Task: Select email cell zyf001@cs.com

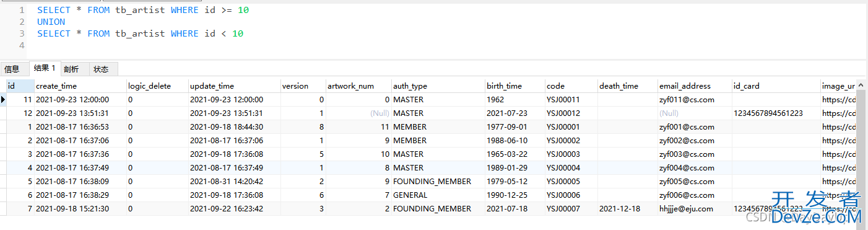Action: (694, 126)
